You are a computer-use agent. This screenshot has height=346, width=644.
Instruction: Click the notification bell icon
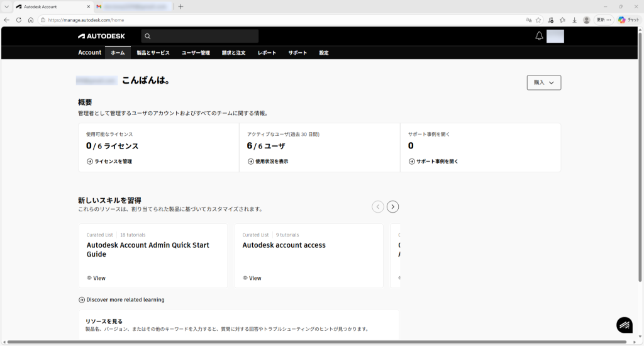coord(539,36)
